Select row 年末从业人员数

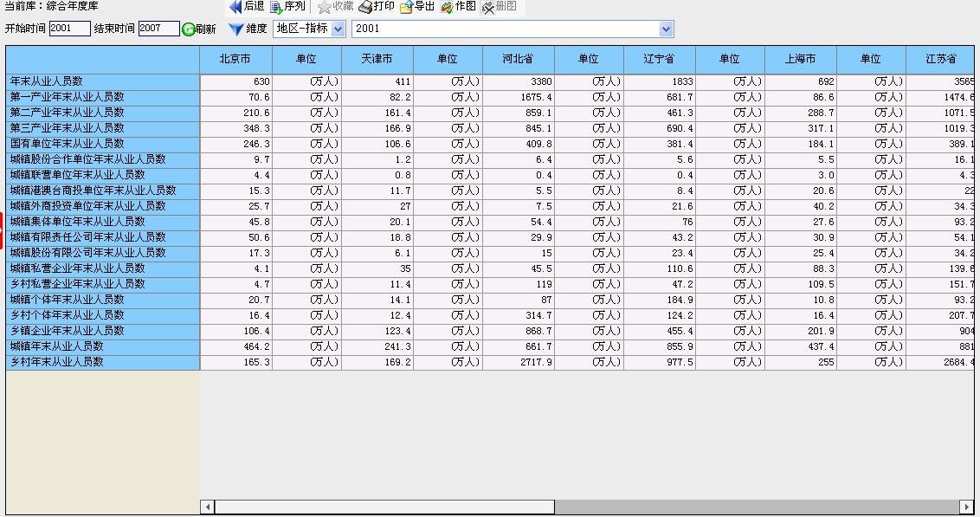(102, 82)
